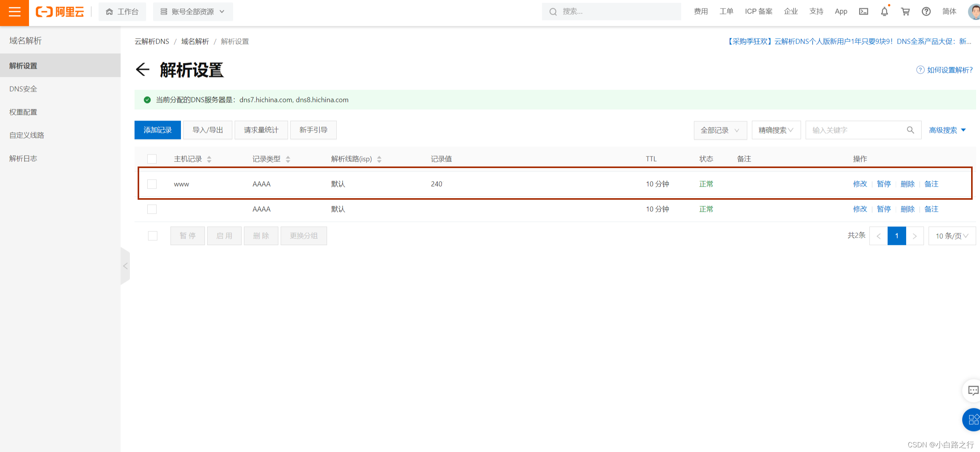The height and width of the screenshot is (452, 980).
Task: Open the shopping cart icon
Action: [x=905, y=12]
